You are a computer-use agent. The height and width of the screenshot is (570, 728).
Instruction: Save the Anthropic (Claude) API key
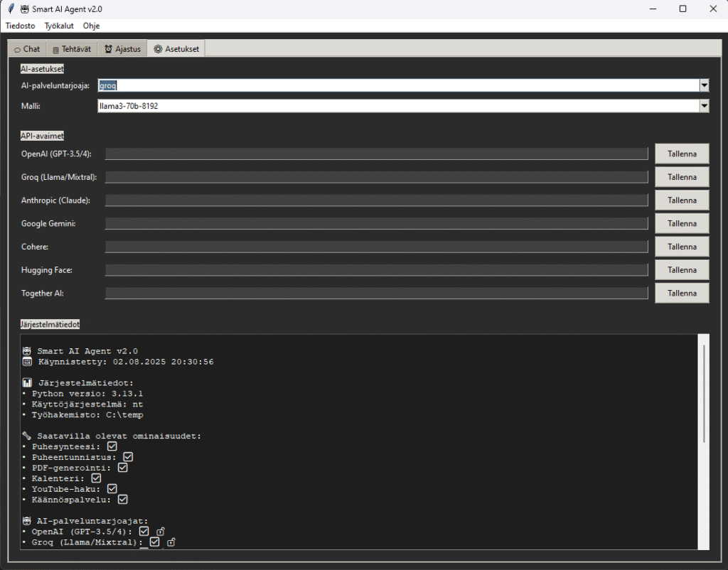click(681, 200)
